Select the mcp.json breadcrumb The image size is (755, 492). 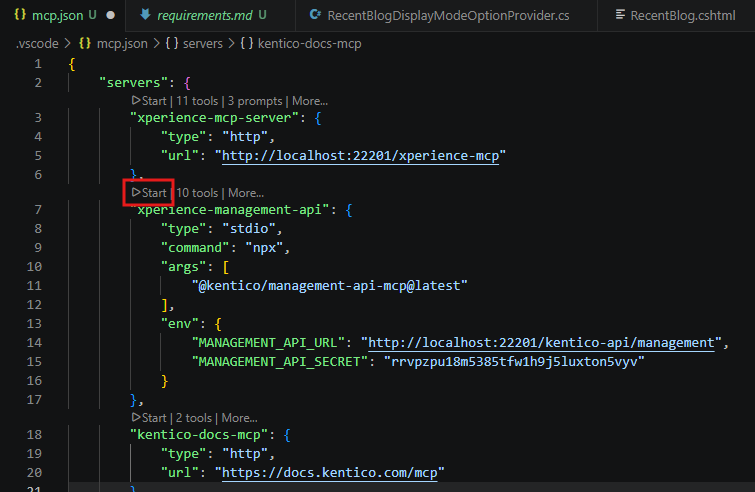[x=122, y=44]
